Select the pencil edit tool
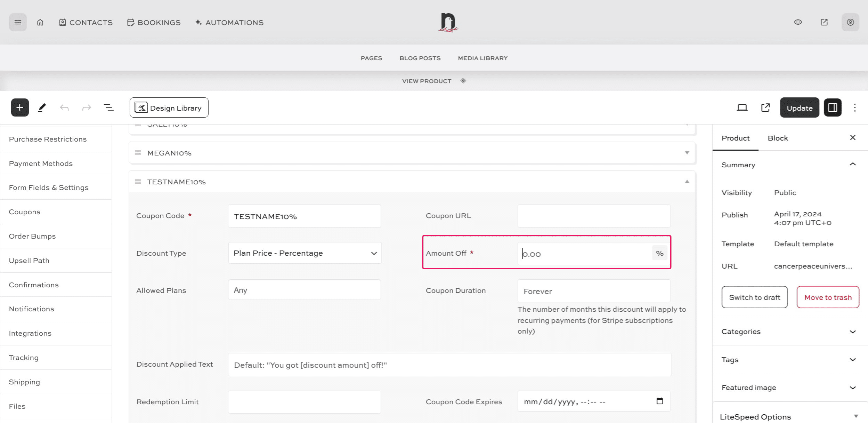 [42, 107]
